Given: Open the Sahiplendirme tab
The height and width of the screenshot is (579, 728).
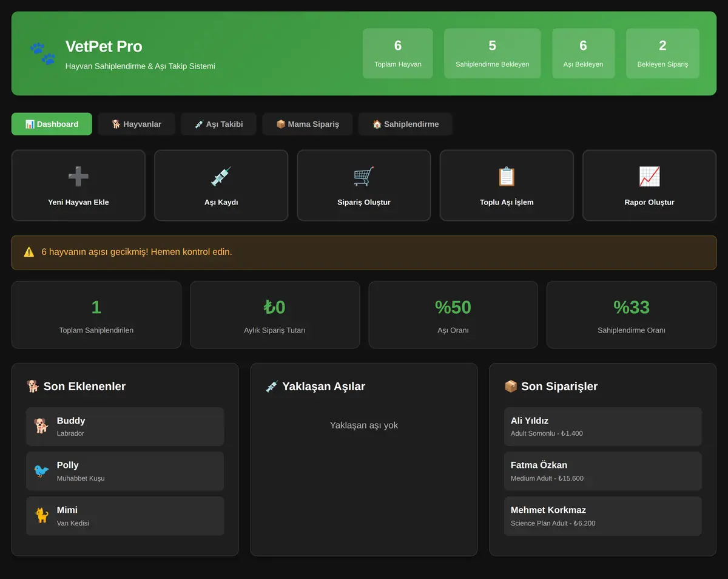Looking at the screenshot, I should coord(405,124).
